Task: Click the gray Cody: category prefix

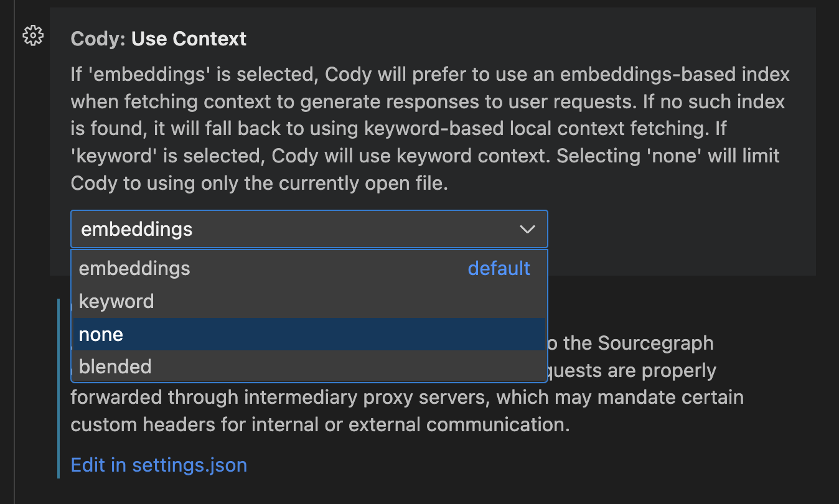Action: click(x=99, y=39)
